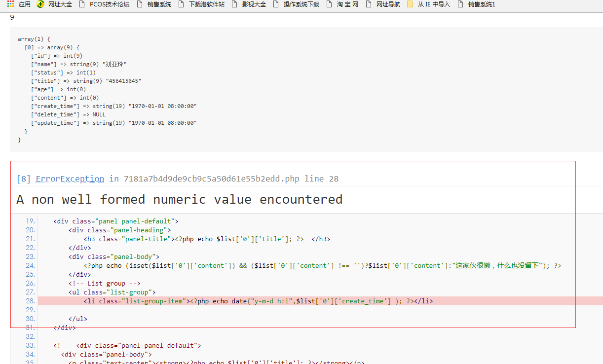This screenshot has height=364, width=603.
Task: Open the 销售系统1 bookmark
Action: point(476,4)
